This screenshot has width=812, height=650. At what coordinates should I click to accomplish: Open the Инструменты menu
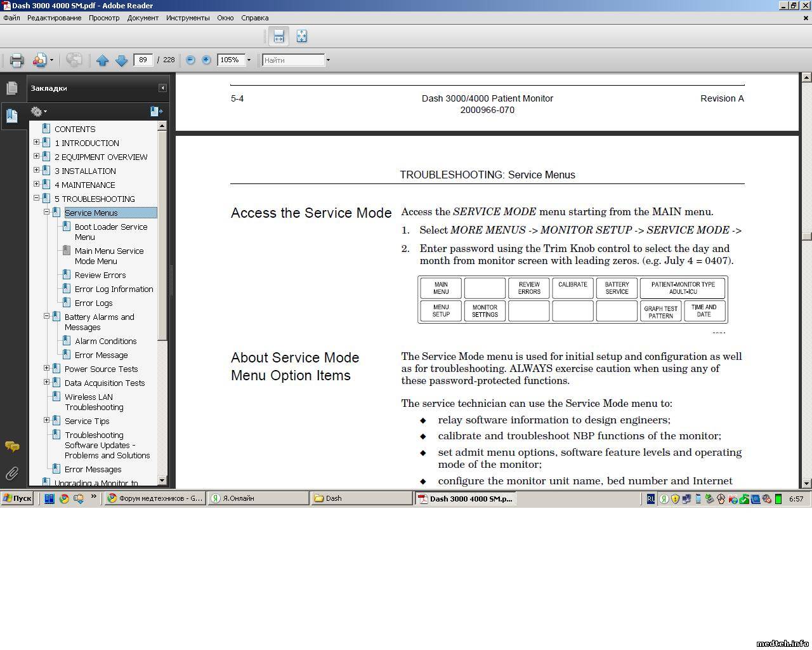click(188, 18)
